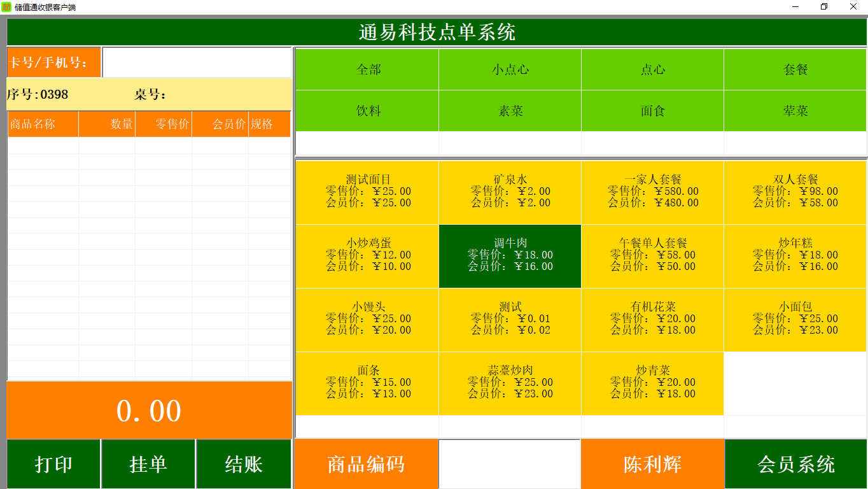Add 小面包 to the order
The height and width of the screenshot is (489, 868).
795,320
